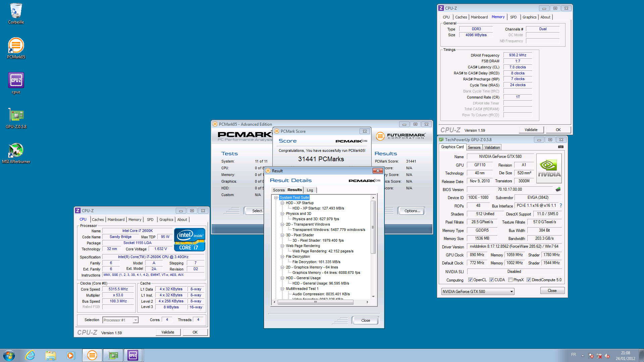Screen dimensions: 644x362
Task: Open Caches tab in the memory CPU-Z window
Action: [x=461, y=17]
